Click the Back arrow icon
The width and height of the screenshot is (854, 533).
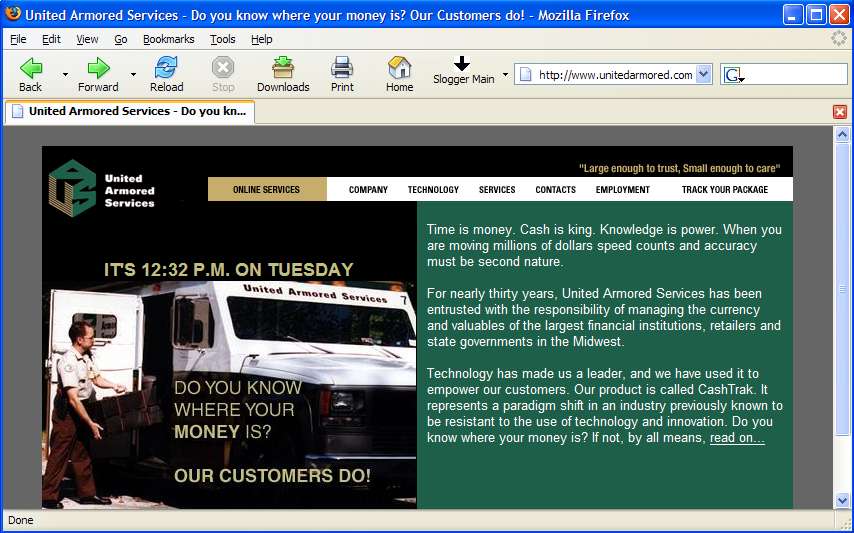click(31, 68)
